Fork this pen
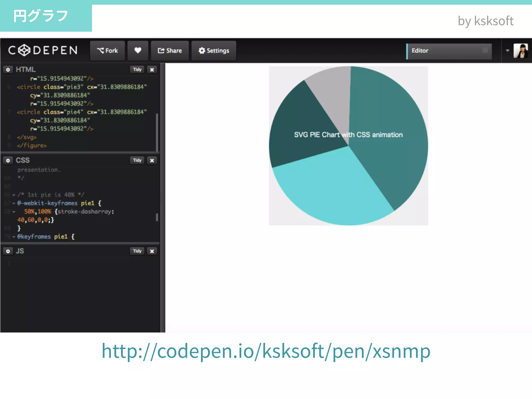 107,50
